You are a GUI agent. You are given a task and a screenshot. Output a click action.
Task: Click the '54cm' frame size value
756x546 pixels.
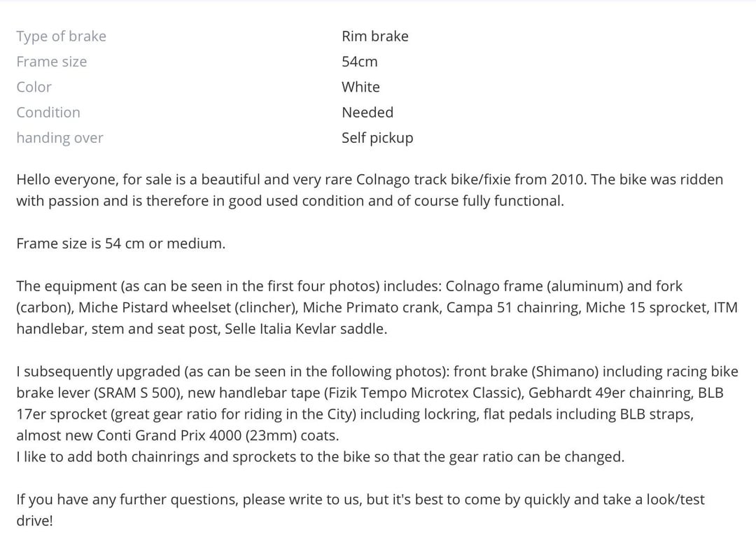[x=359, y=62]
